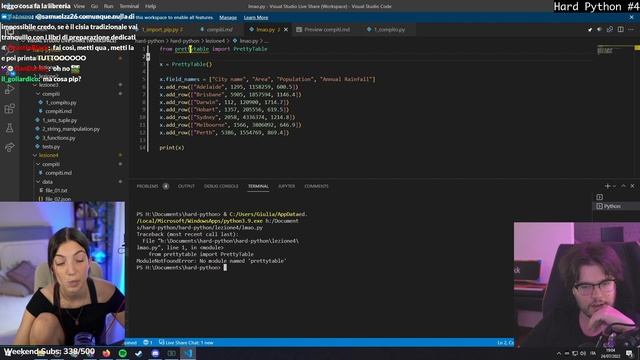The image size is (640, 360).
Task: Open file_01.txt in data folder
Action: click(56, 190)
